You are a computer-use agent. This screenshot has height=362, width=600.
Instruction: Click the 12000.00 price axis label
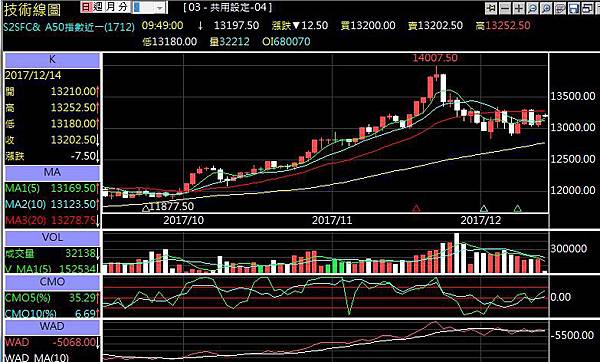(x=573, y=190)
